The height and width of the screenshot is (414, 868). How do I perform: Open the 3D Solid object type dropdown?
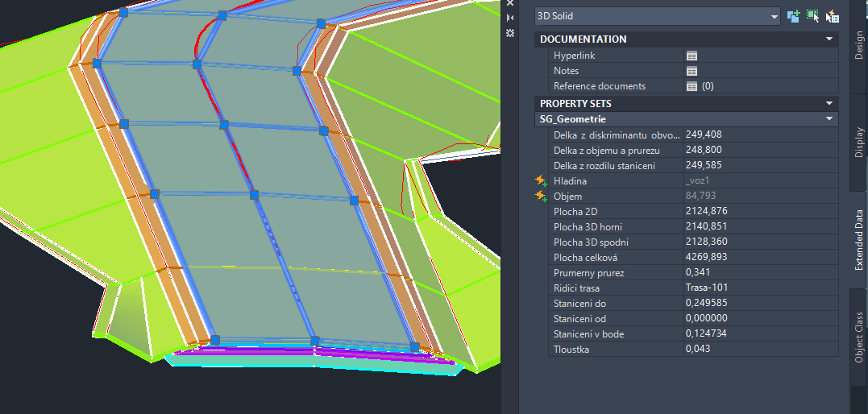774,16
